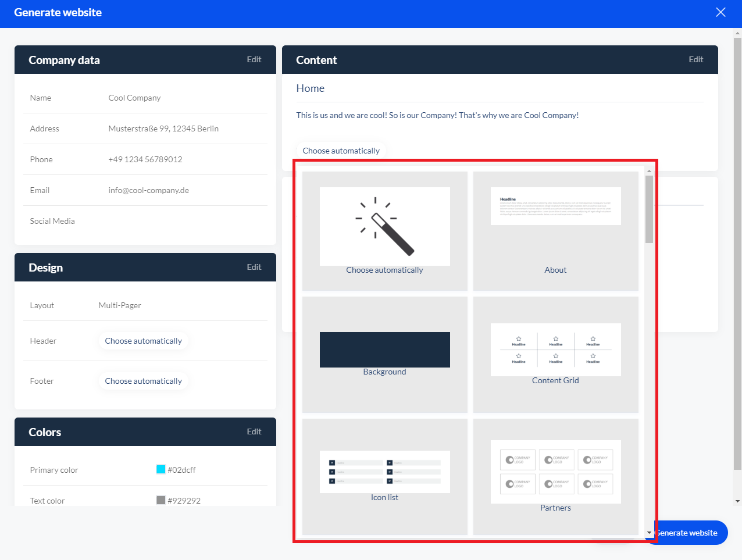
Task: Edit the Design section
Action: click(254, 267)
